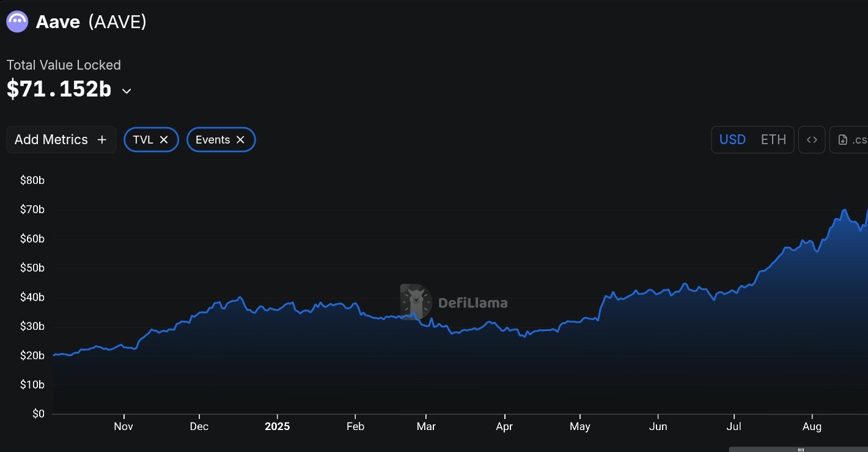Open the Add Metrics menu
This screenshot has width=868, height=452.
coord(61,140)
